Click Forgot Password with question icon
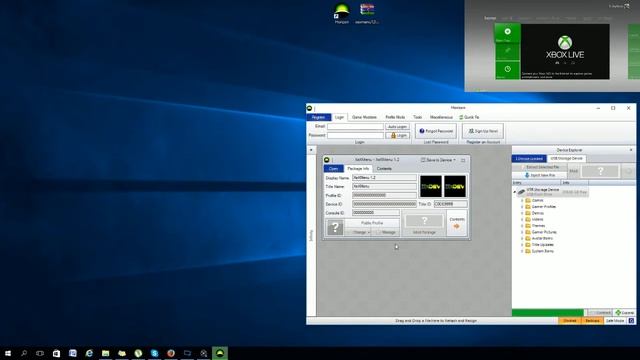This screenshot has height=360, width=640. coord(436,131)
